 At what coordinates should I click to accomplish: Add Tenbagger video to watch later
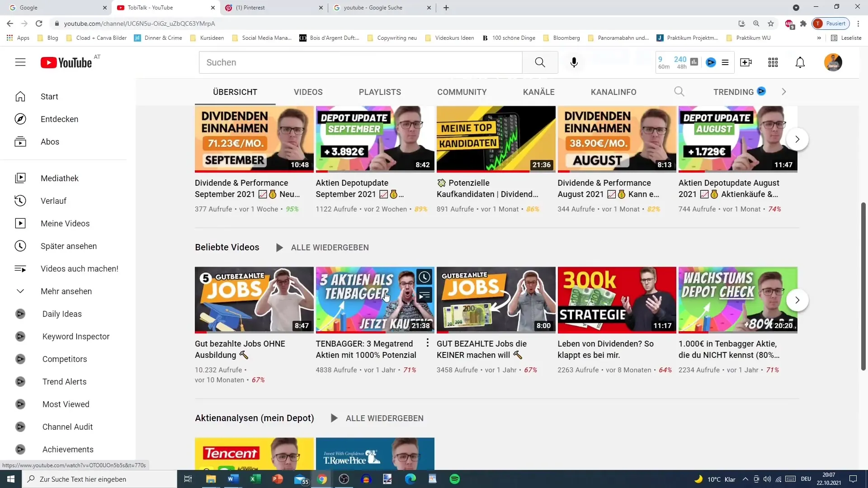pyautogui.click(x=424, y=277)
